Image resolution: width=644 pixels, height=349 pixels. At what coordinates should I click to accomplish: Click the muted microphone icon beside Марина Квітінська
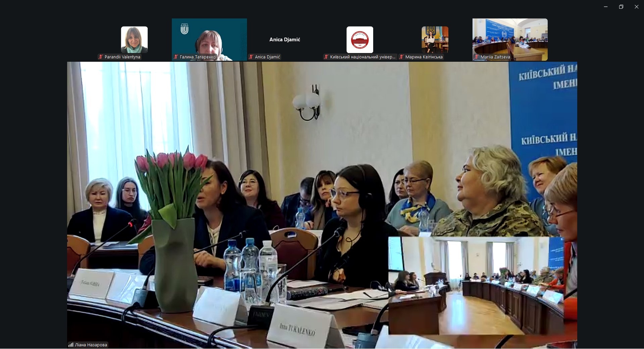[x=401, y=57]
